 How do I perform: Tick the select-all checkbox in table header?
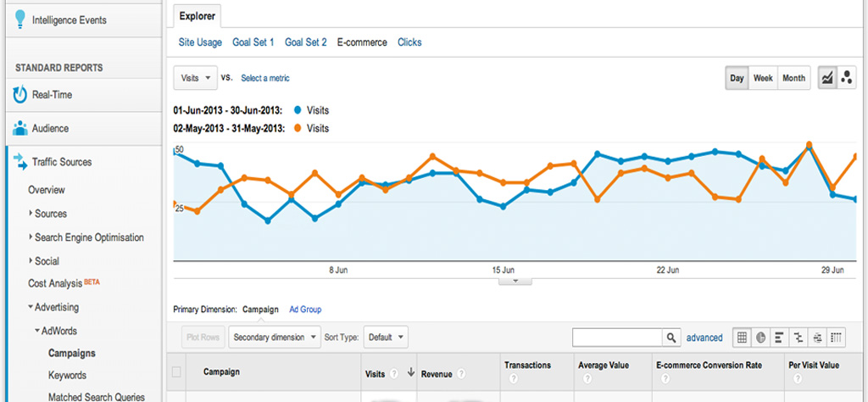coord(176,371)
